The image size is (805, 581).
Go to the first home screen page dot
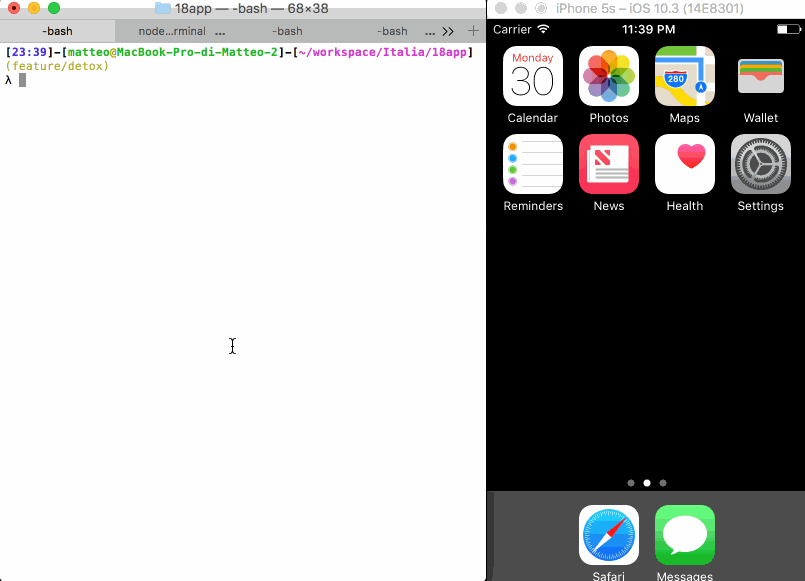pos(631,483)
